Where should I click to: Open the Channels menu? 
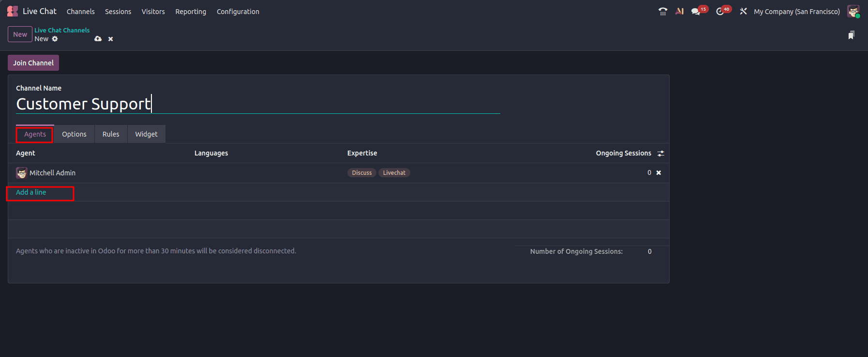point(81,12)
